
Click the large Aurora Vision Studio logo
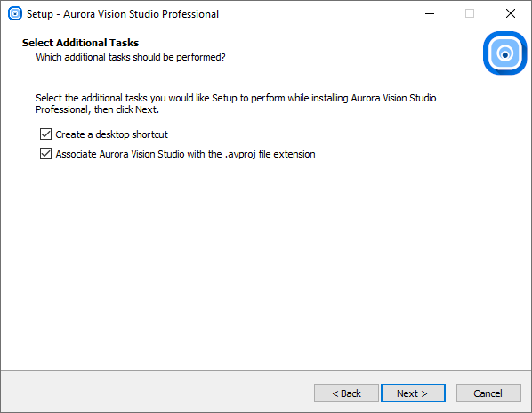[504, 53]
